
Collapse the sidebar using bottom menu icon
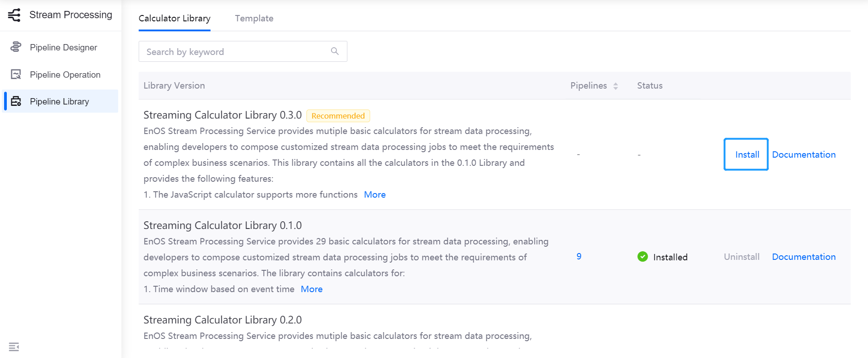point(14,347)
